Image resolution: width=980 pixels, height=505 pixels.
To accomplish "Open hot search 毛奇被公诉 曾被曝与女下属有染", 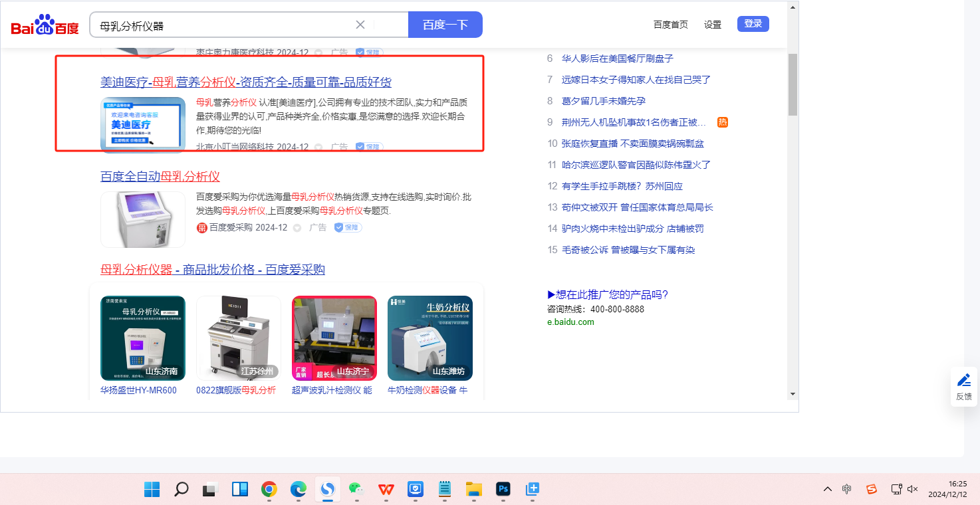I will point(628,250).
